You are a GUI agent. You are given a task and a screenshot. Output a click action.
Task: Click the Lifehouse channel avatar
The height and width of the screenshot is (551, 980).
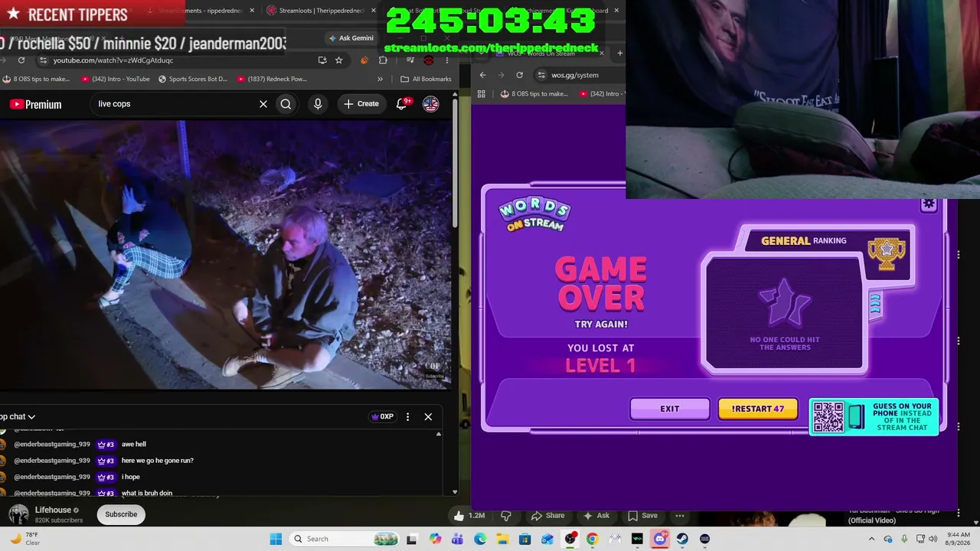coord(18,514)
